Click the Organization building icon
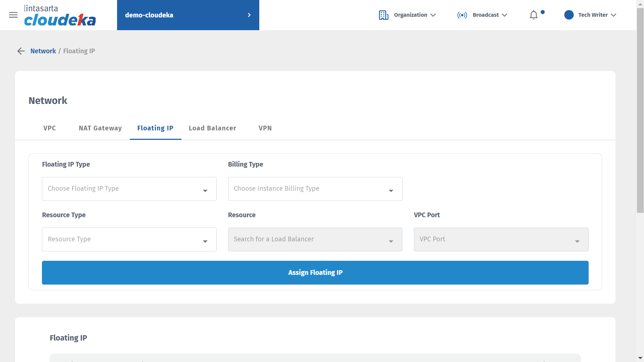This screenshot has width=644, height=362. (383, 15)
